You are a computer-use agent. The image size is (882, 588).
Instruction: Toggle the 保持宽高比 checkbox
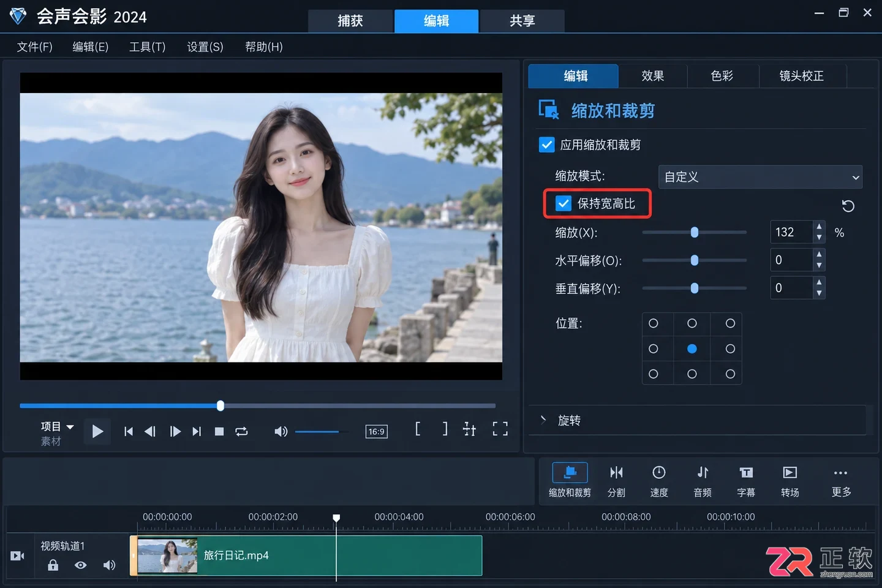(563, 203)
